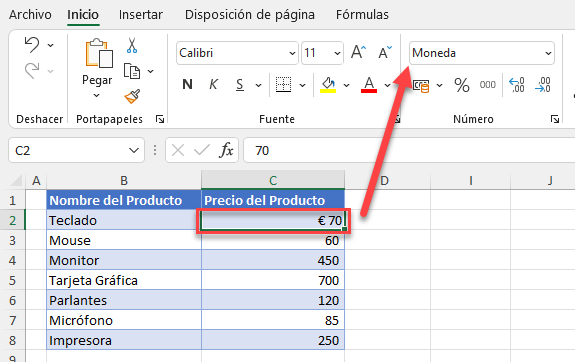The image size is (575, 362).
Task: Click the Copy icon
Action: (132, 71)
